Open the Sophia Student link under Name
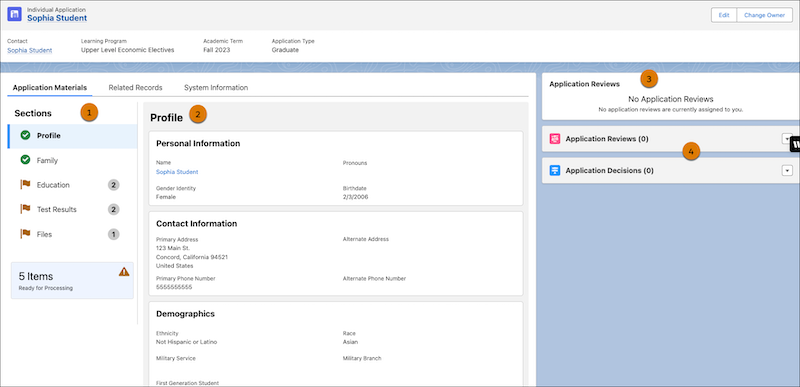Screen dimensions: 800x387 [x=177, y=172]
